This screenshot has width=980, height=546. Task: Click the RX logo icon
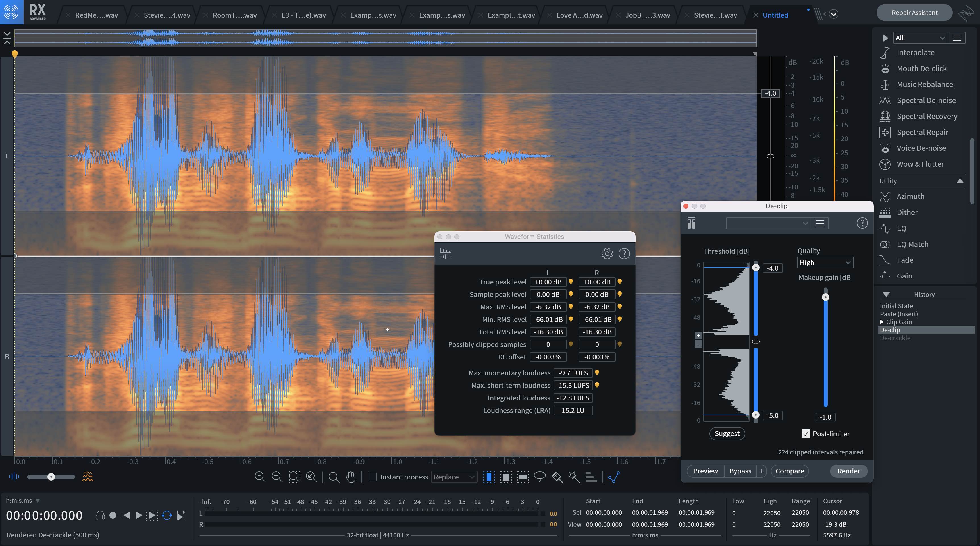click(x=11, y=12)
